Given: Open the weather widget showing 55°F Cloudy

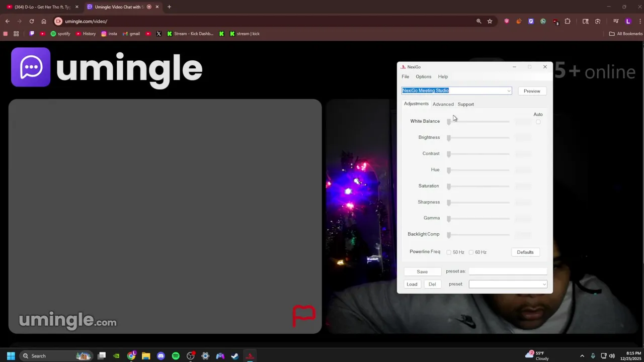Looking at the screenshot, I should (x=538, y=355).
